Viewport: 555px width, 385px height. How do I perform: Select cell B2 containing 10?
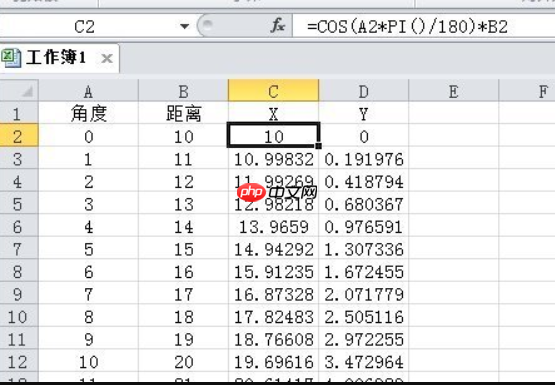click(x=183, y=136)
